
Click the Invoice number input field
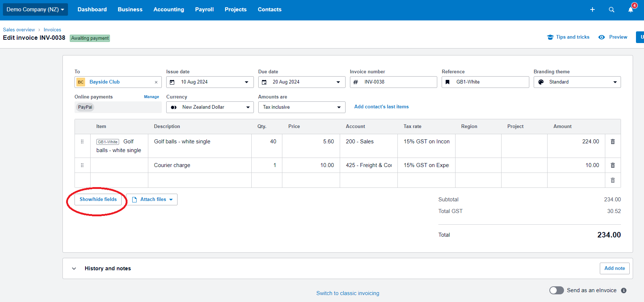(398, 82)
